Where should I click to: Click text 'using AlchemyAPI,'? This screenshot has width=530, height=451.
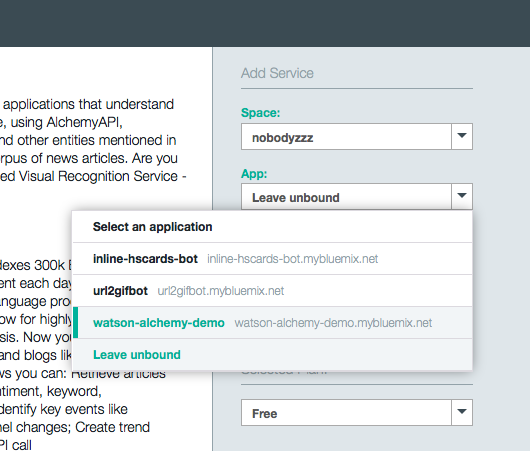pyautogui.click(x=67, y=122)
